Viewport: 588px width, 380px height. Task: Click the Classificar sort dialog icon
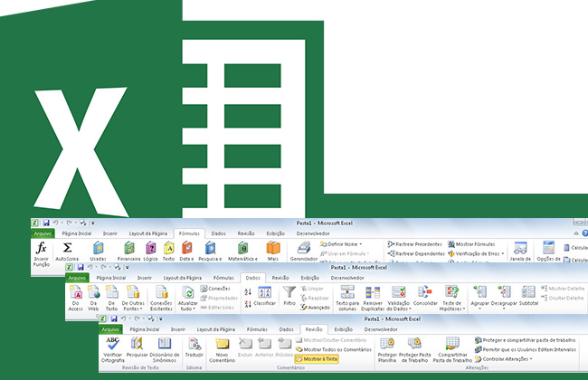265,292
